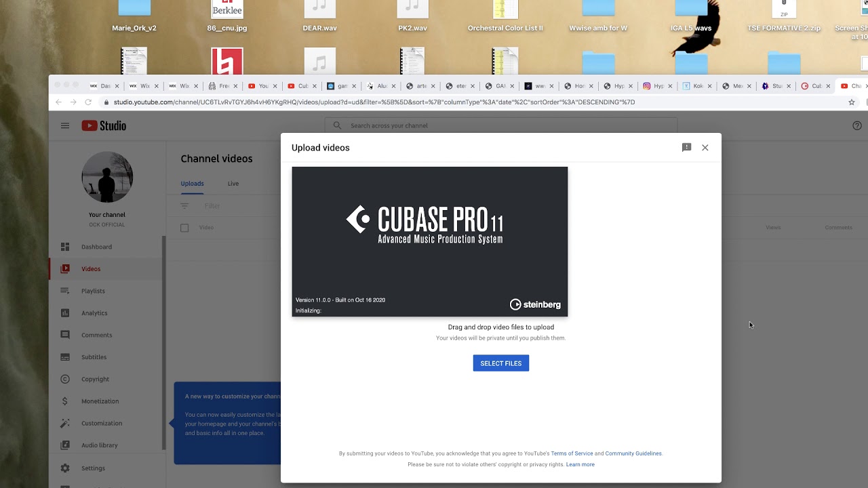This screenshot has height=488, width=868.
Task: Click the Playlists sidebar icon
Action: [x=65, y=291]
